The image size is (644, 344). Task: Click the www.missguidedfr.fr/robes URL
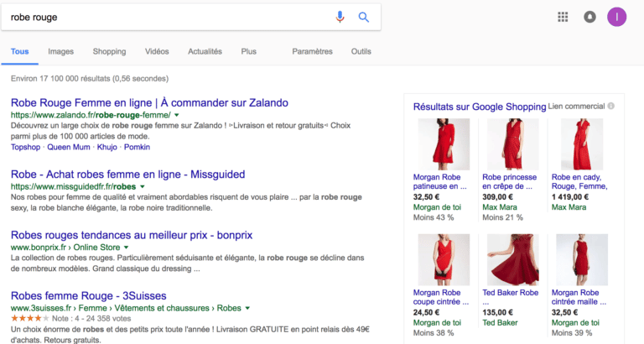[x=73, y=186]
